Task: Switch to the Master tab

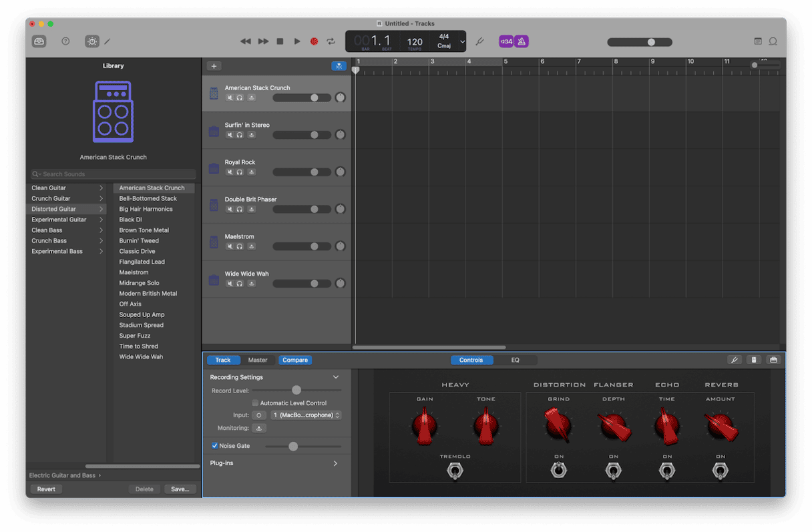Action: [x=258, y=360]
